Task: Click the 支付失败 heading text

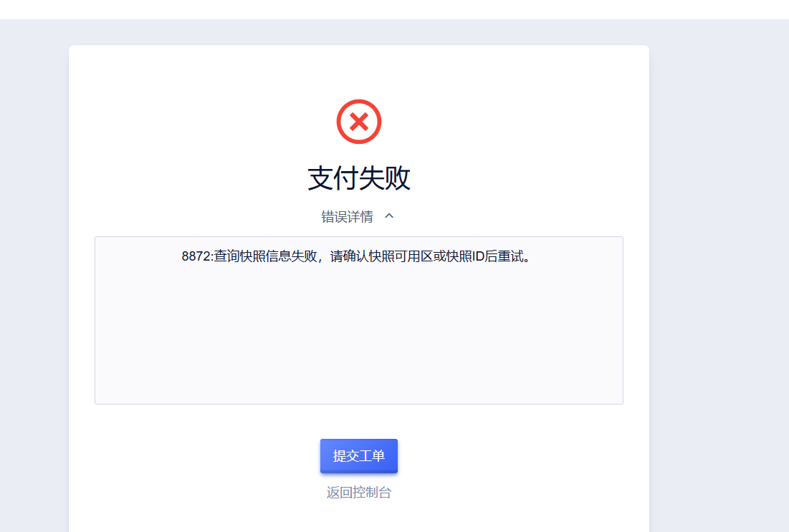Action: point(359,178)
